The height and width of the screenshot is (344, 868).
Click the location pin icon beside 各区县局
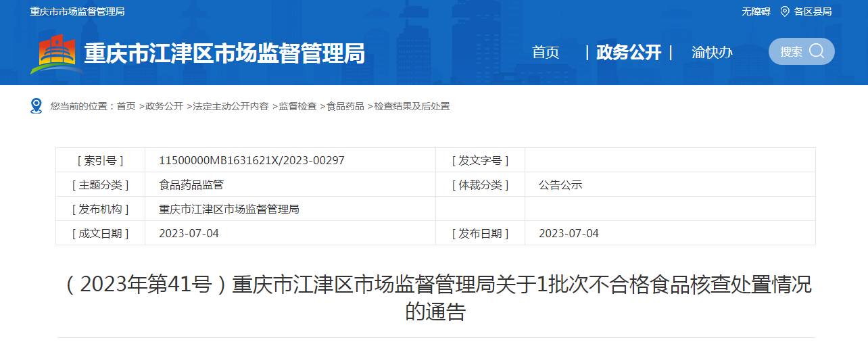point(785,11)
